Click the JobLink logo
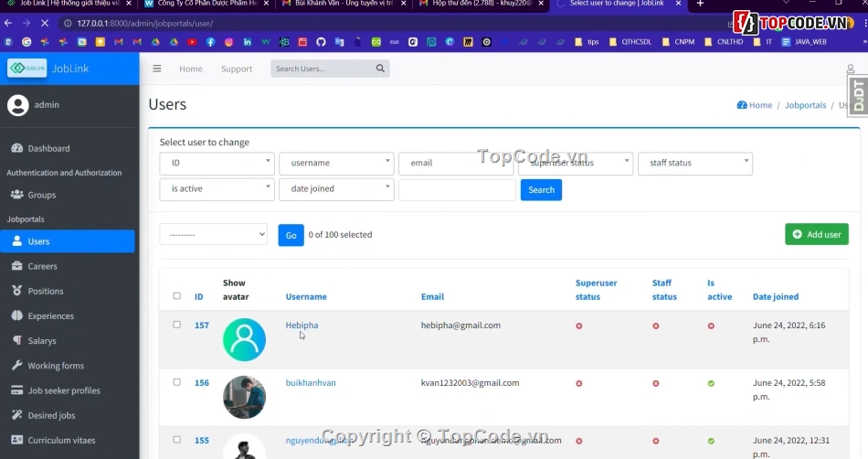Viewport: 868px width, 459px height. (x=27, y=68)
